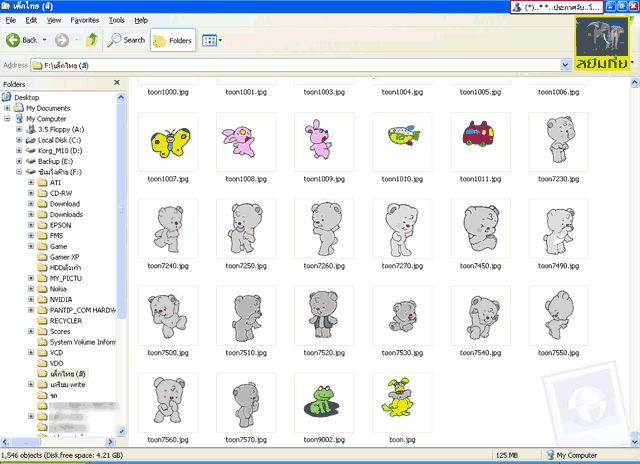The image size is (640, 464).
Task: Select bear thumbnail toon7450.jpg
Action: coord(480,229)
